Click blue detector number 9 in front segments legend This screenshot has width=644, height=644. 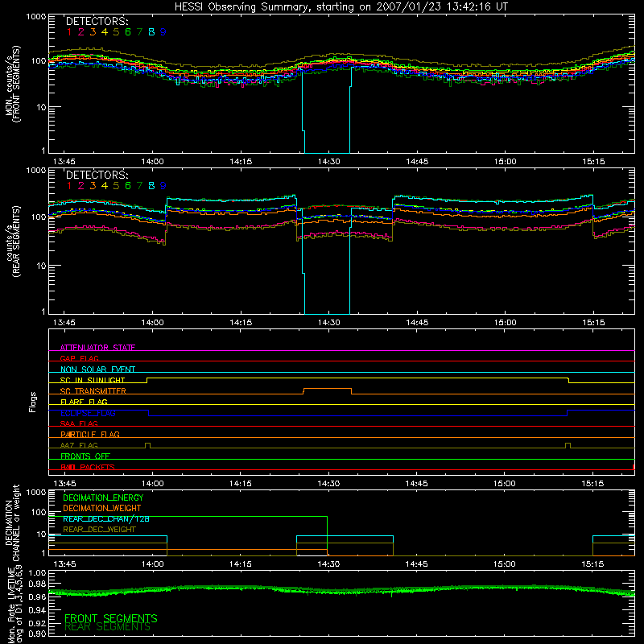tap(163, 32)
